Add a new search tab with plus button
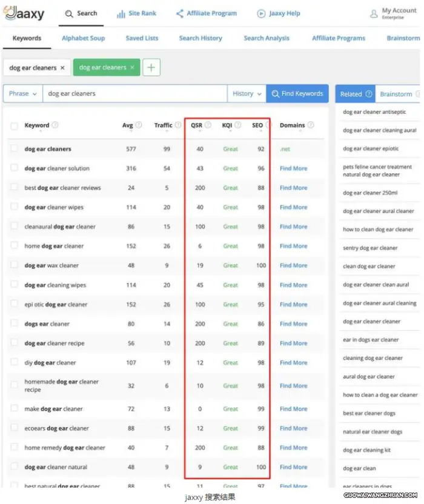This screenshot has width=424, height=504. tap(151, 67)
